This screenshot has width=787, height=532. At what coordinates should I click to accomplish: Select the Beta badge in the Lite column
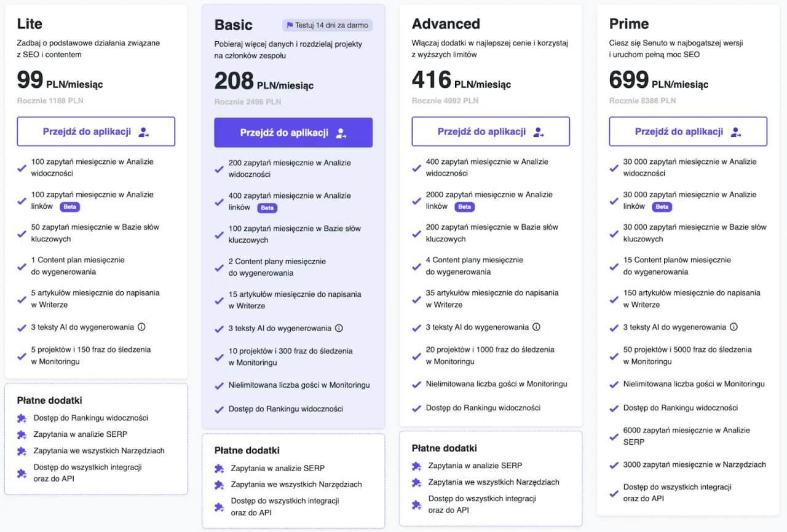point(69,207)
